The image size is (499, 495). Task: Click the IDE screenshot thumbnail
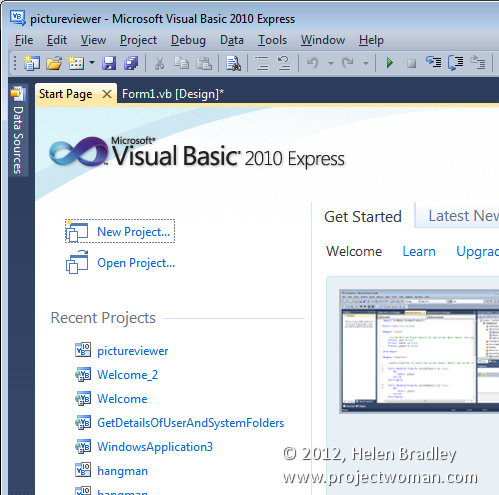pos(419,351)
